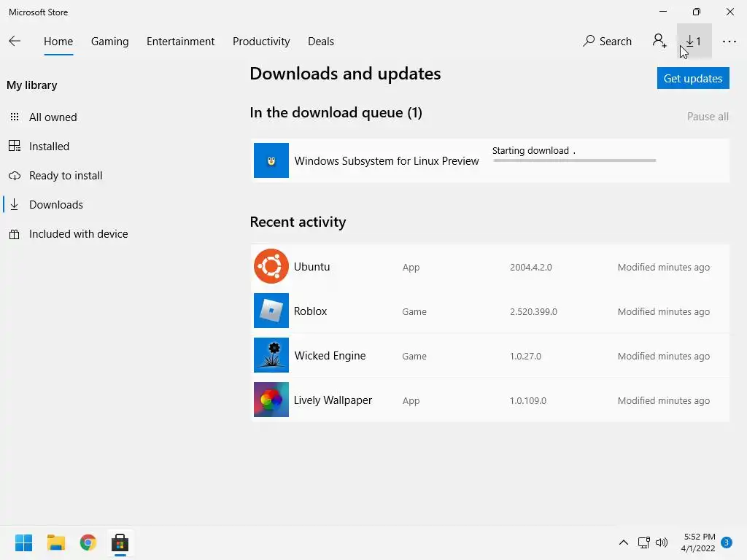Open the three-dots more menu

(729, 42)
